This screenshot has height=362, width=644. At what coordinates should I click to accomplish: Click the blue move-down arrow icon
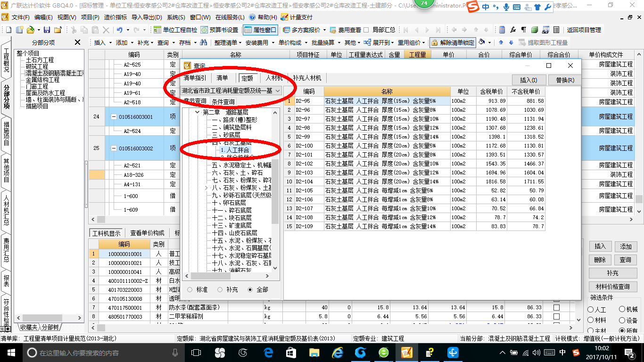511,42
